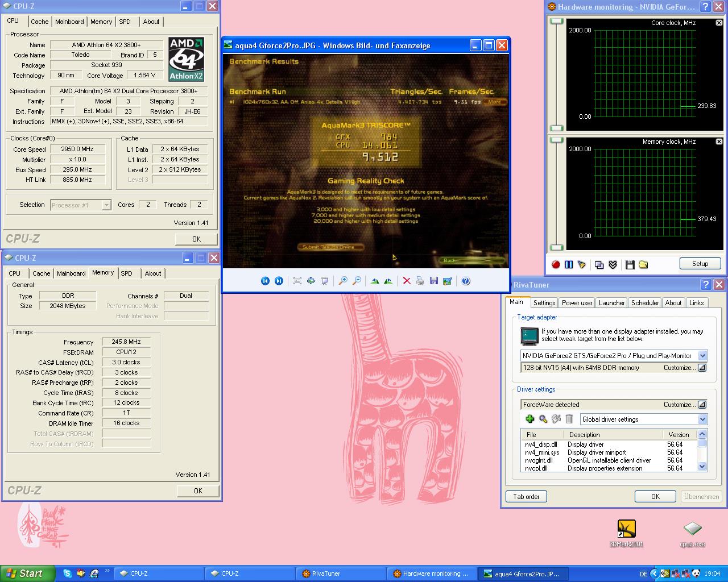Clear monitoring history with broom icon

(582, 264)
